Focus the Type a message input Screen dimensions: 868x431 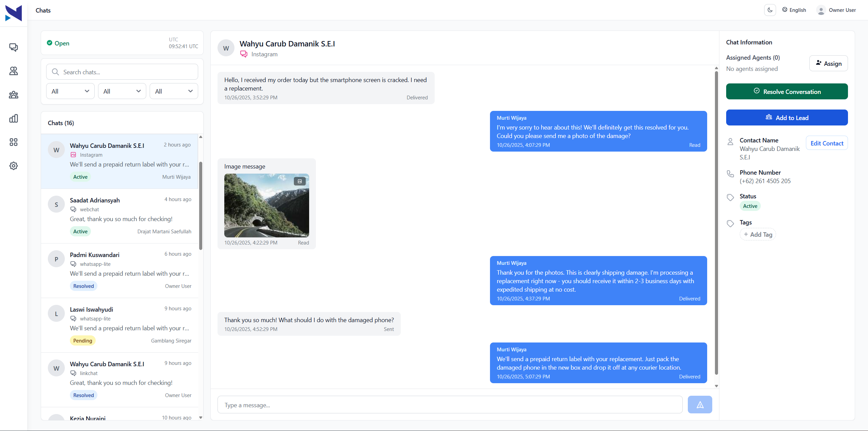pyautogui.click(x=450, y=405)
